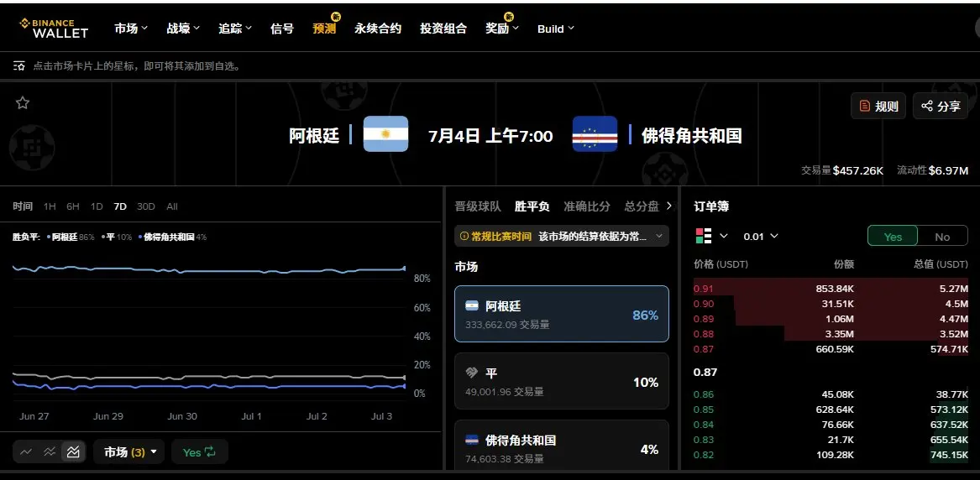Click the Binance Wallet logo
980x480 pixels.
[x=54, y=28]
